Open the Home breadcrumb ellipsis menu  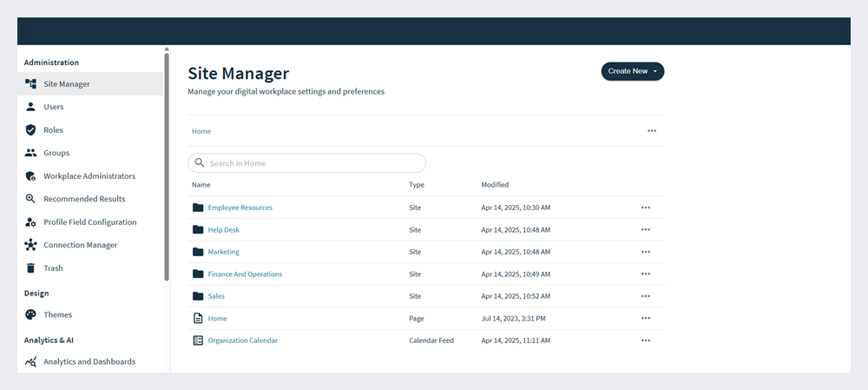coord(651,131)
